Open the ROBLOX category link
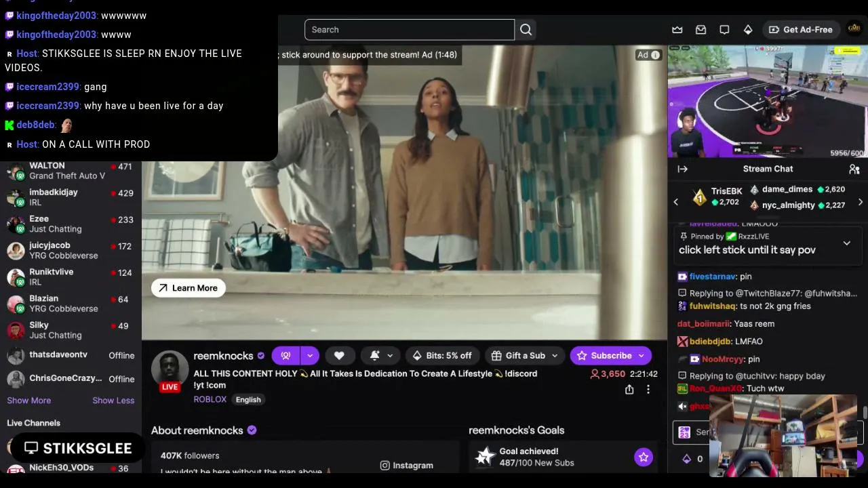This screenshot has width=868, height=488. pyautogui.click(x=210, y=399)
